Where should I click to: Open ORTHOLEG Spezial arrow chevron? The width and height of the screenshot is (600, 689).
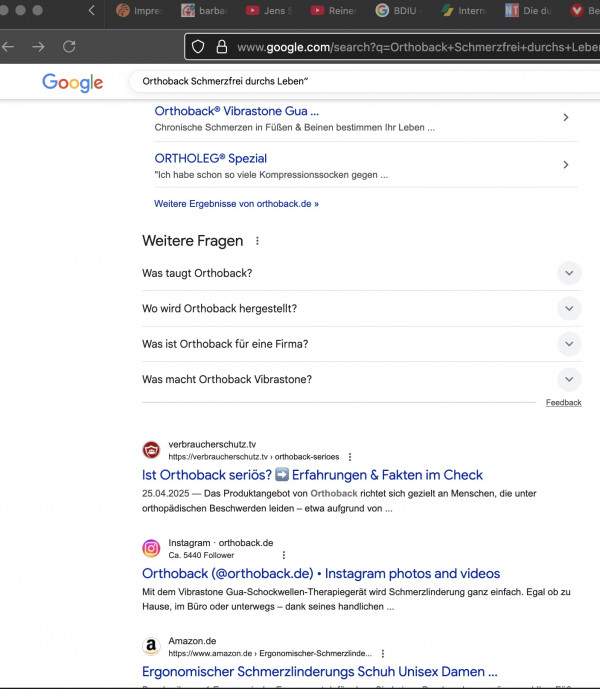(566, 165)
